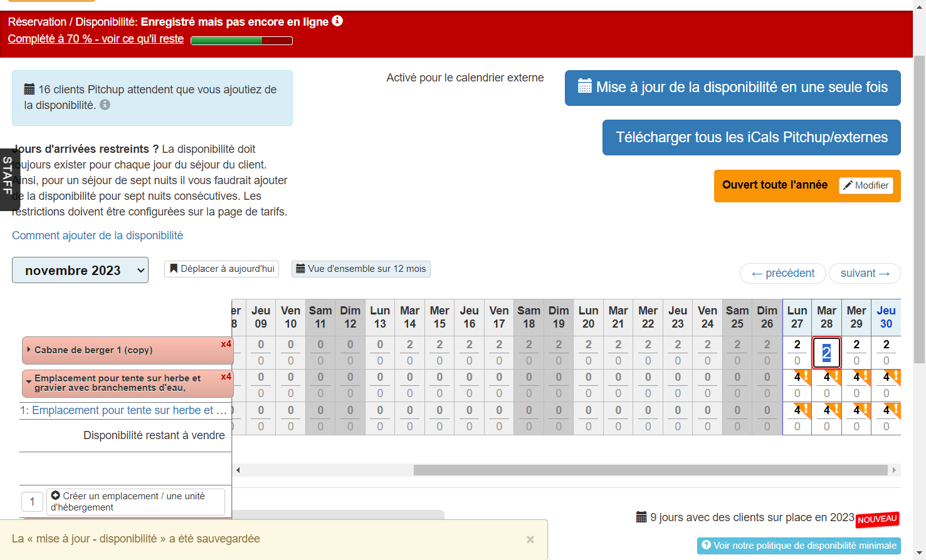
Task: Click the 'Lun 13' column header
Action: click(380, 318)
